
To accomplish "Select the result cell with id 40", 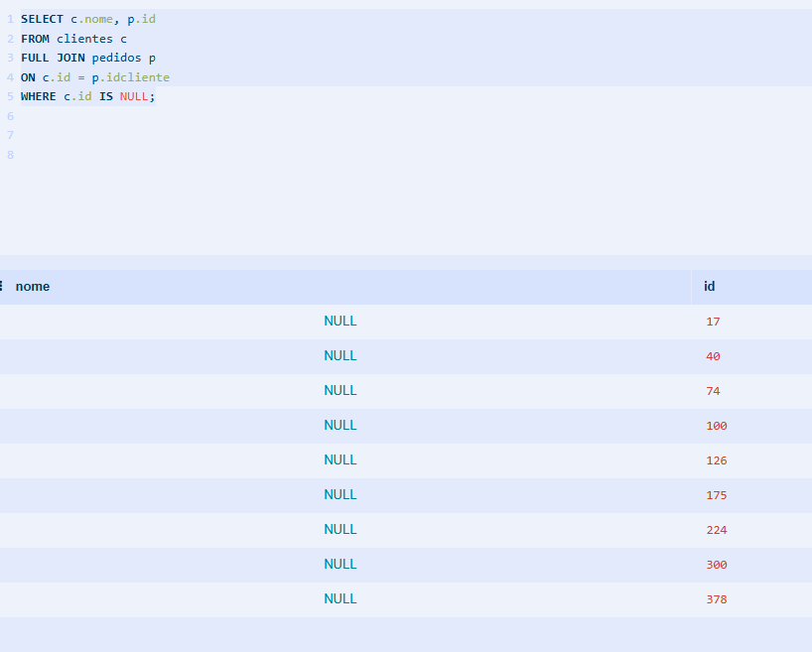I will [751, 356].
